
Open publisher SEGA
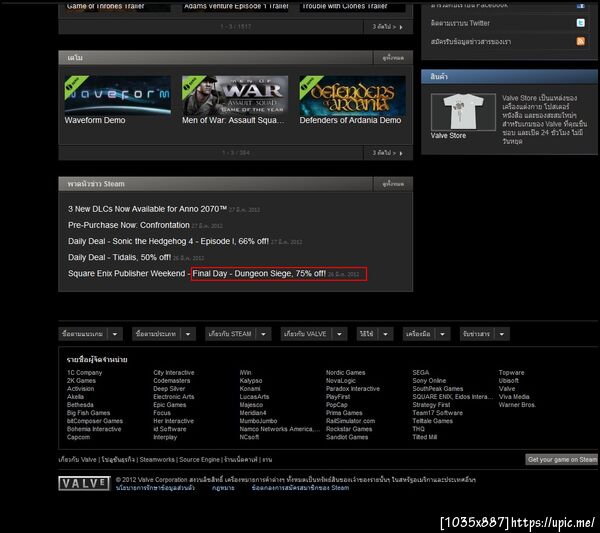point(421,373)
